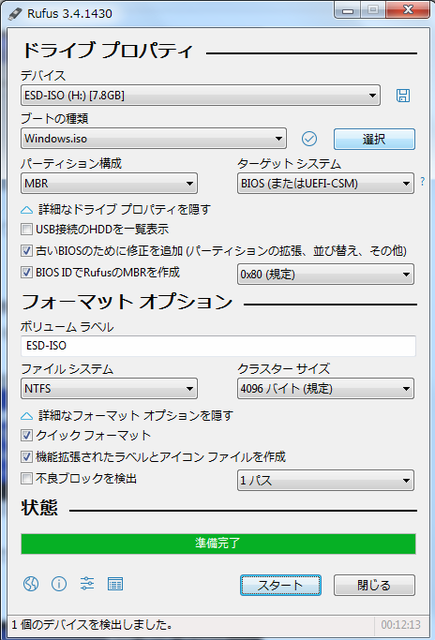Open the 1 パス bad block passes dropdown
The height and width of the screenshot is (640, 435).
click(x=325, y=480)
